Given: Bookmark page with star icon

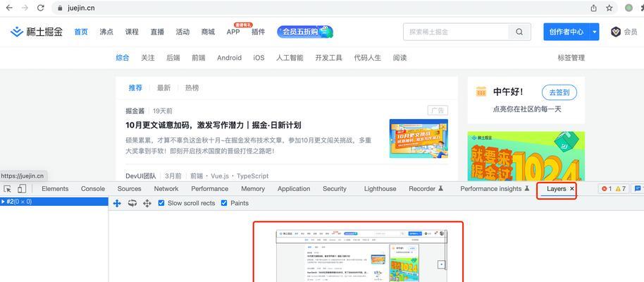Looking at the screenshot, I should pos(609,8).
